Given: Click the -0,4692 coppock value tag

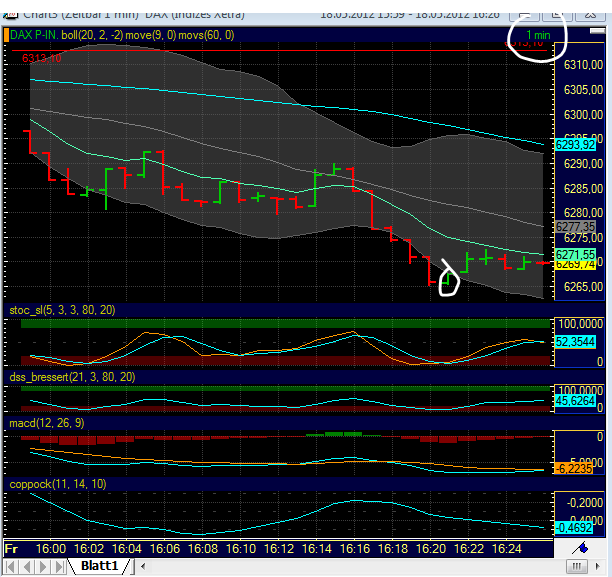Looking at the screenshot, I should tap(574, 528).
